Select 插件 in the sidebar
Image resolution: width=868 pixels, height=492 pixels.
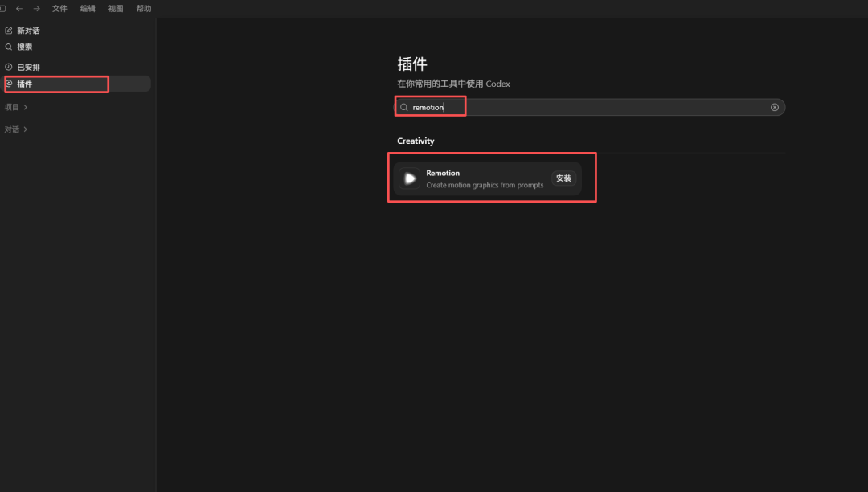(x=77, y=84)
